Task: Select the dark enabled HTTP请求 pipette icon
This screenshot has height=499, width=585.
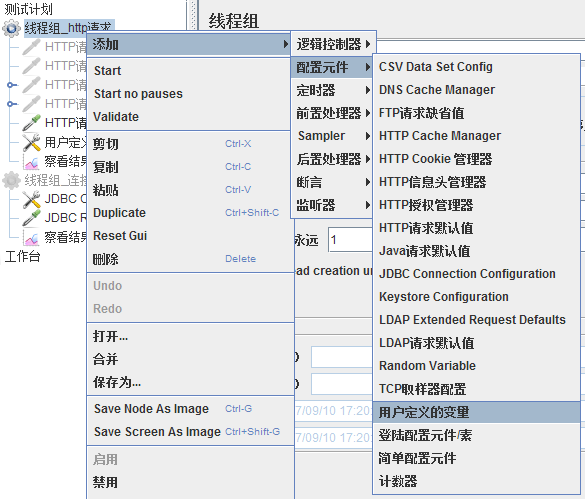Action: tap(31, 123)
